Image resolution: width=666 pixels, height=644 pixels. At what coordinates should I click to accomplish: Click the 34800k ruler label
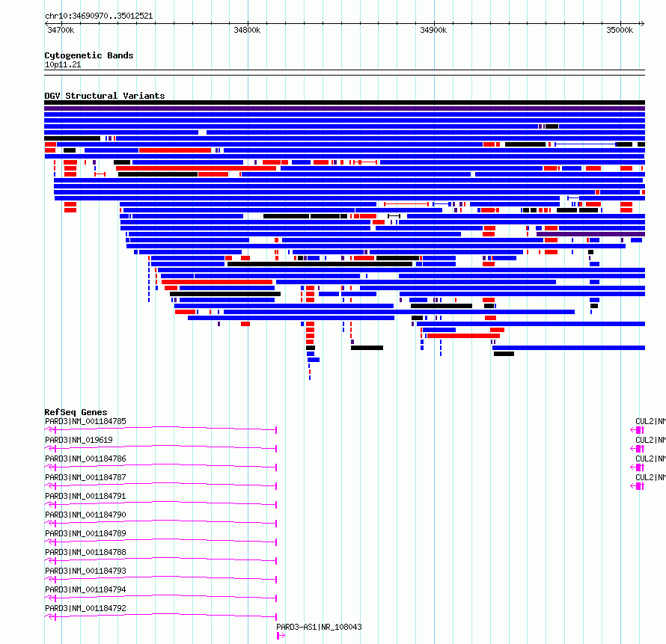(x=247, y=30)
